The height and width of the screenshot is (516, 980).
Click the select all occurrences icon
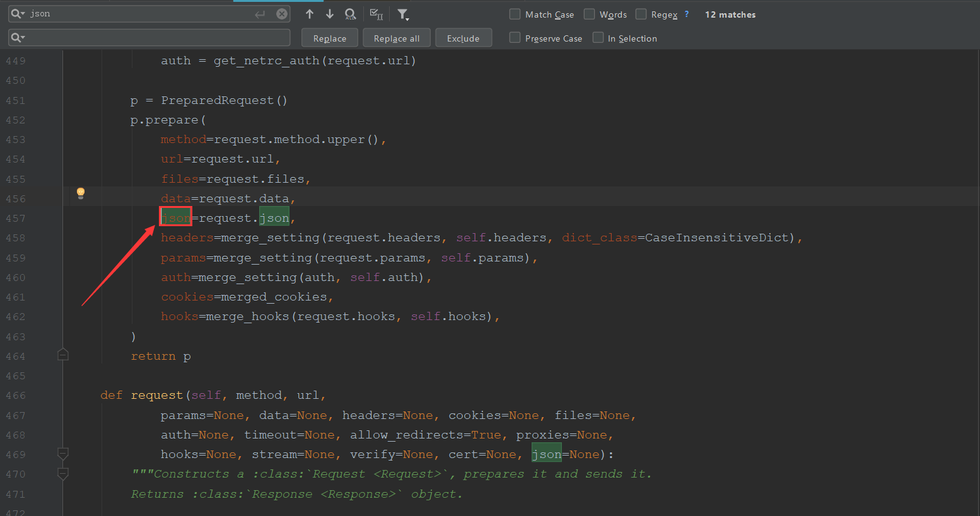[x=376, y=14]
